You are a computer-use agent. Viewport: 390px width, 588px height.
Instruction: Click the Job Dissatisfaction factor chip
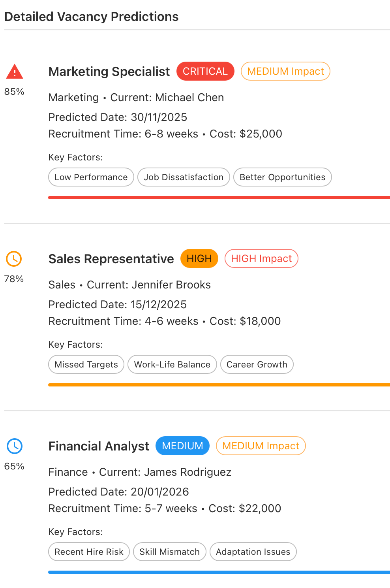(x=184, y=177)
